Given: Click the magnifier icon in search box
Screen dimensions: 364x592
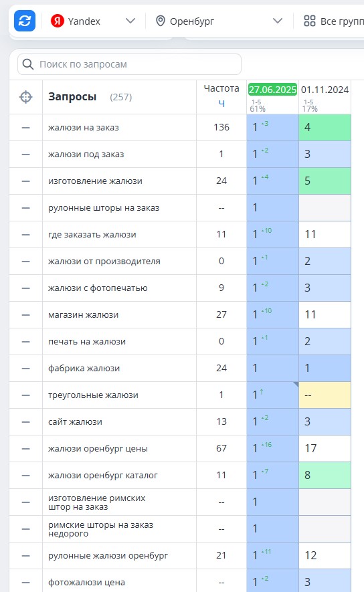Looking at the screenshot, I should click(28, 64).
